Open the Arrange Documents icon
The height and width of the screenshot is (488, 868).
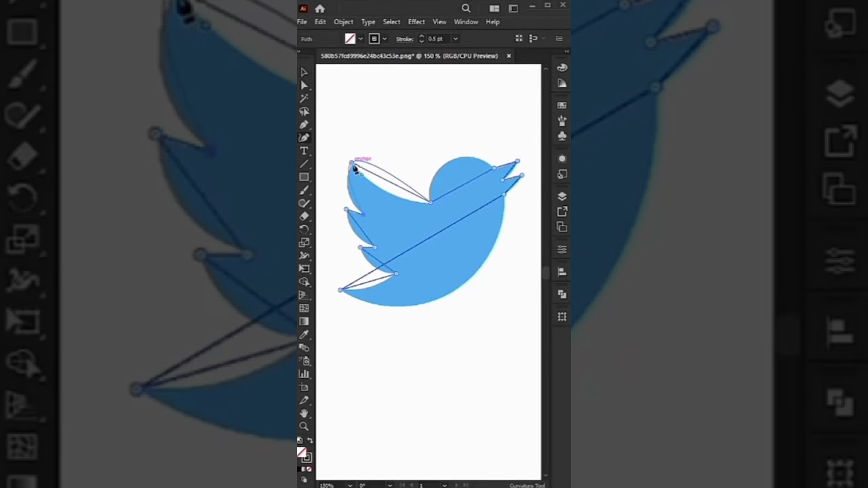(x=494, y=8)
